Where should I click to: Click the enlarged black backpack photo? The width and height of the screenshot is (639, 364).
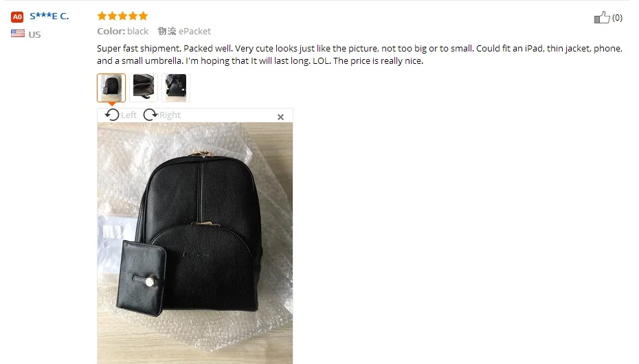point(195,243)
